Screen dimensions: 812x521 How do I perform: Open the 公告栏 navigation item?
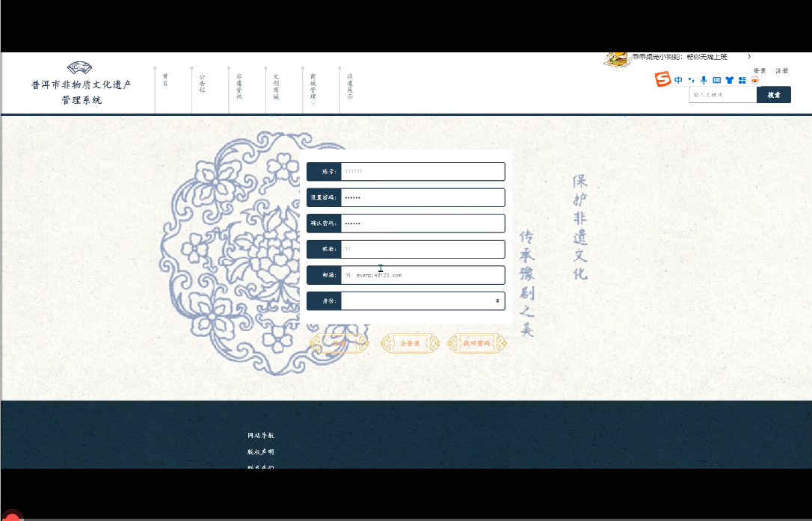pos(202,83)
